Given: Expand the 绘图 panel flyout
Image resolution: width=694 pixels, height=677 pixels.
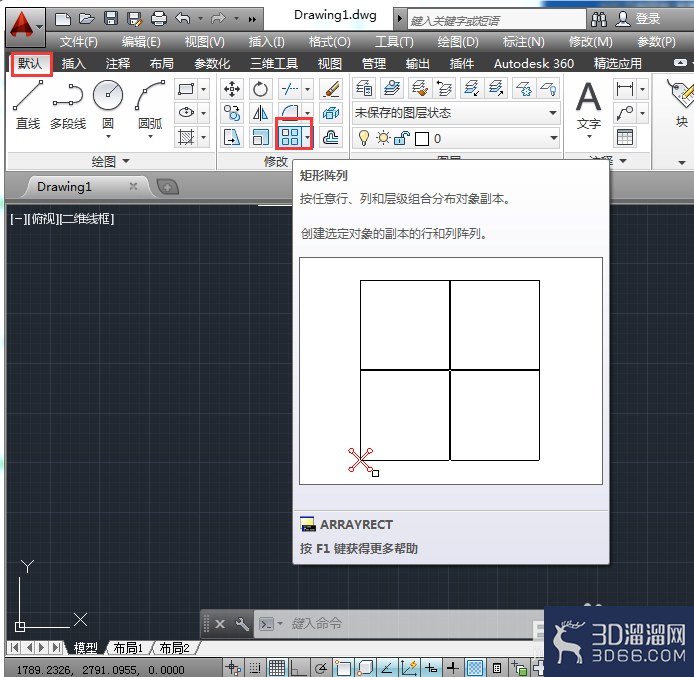Looking at the screenshot, I should pos(126,161).
